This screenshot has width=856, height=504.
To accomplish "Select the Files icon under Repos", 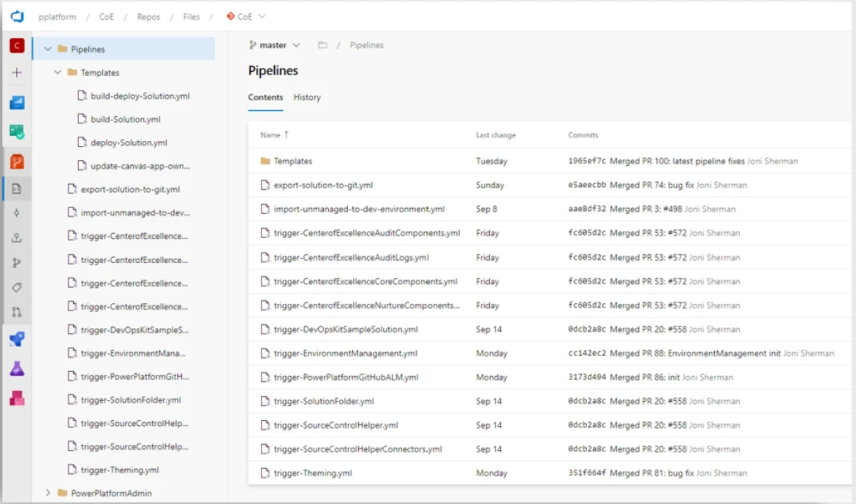I will click(x=17, y=188).
